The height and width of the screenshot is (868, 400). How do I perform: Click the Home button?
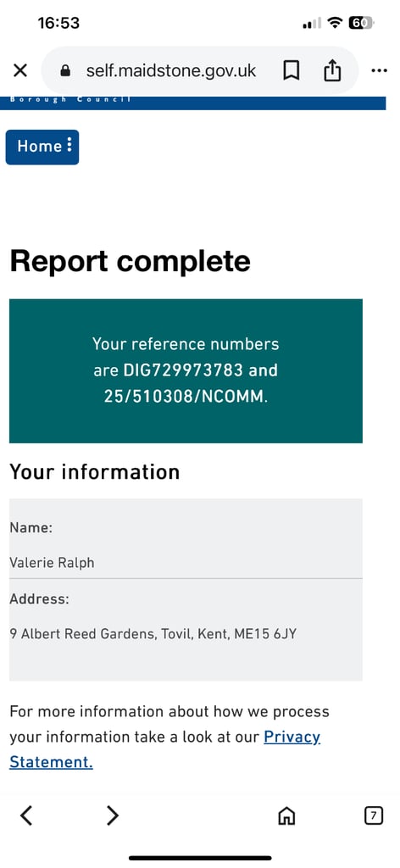(x=42, y=147)
